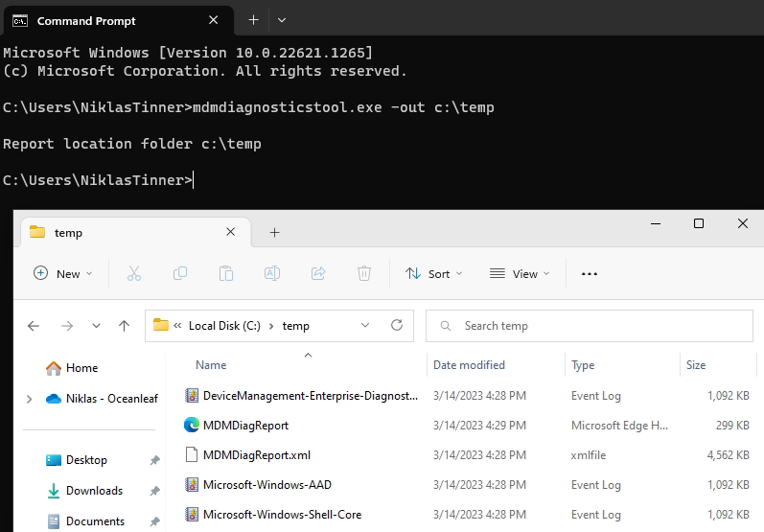The image size is (764, 532).
Task: Open the address bar history dropdown
Action: coord(365,325)
